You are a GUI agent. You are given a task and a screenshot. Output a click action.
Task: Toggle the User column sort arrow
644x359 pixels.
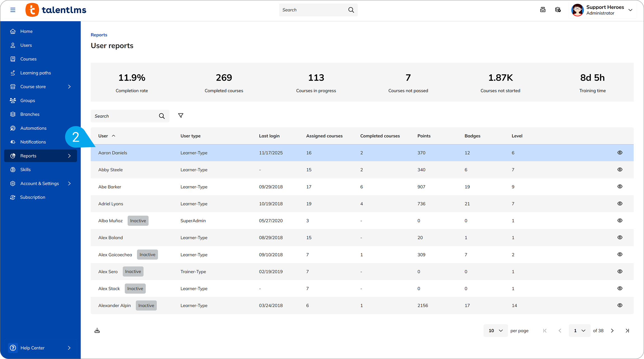tap(114, 136)
